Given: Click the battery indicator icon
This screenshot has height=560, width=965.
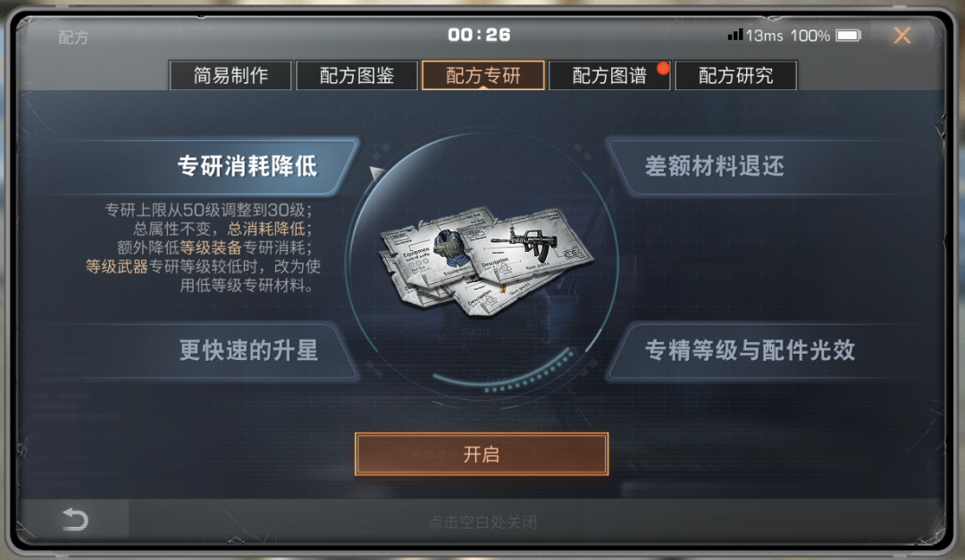Looking at the screenshot, I should pyautogui.click(x=848, y=36).
